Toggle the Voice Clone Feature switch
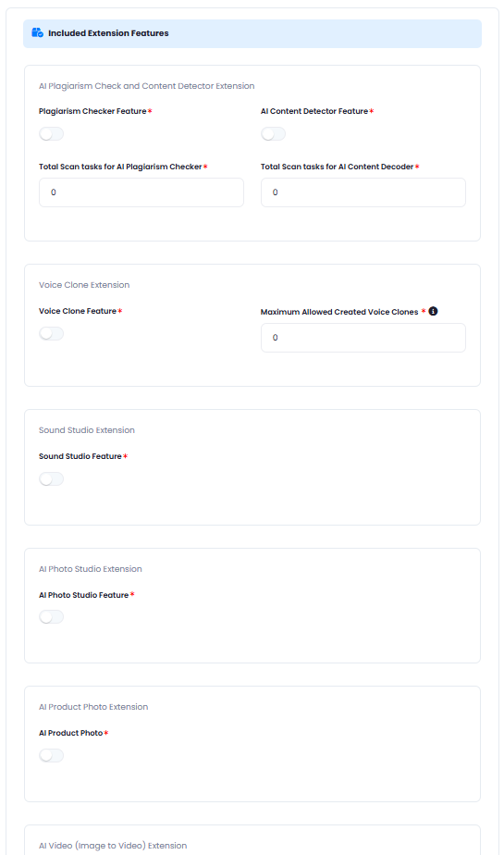Image resolution: width=504 pixels, height=855 pixels. tap(51, 333)
